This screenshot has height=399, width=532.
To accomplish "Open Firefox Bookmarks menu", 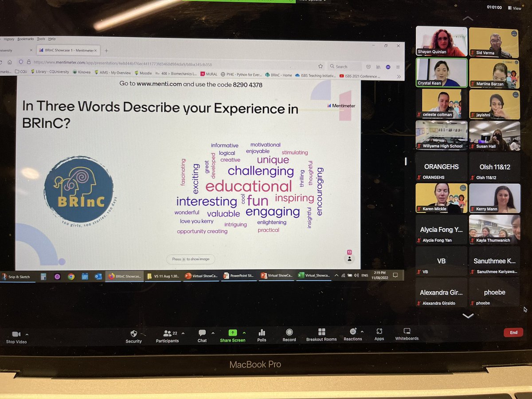I will [x=26, y=39].
